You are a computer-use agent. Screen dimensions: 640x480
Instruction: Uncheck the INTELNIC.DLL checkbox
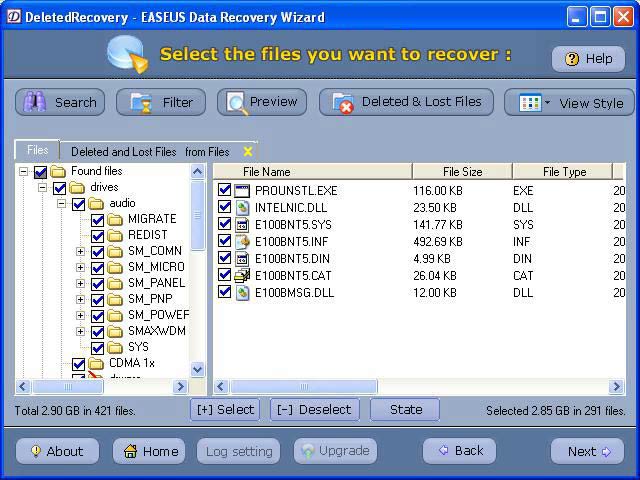point(224,207)
